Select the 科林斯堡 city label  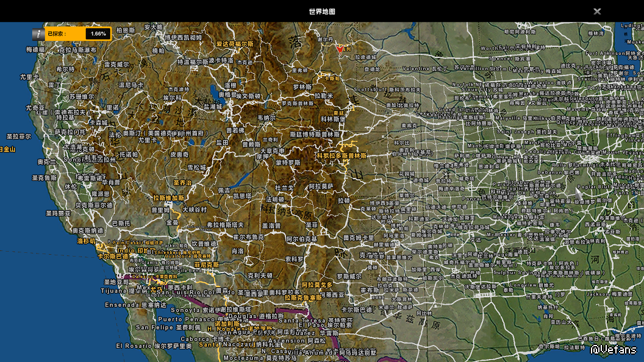click(x=333, y=119)
